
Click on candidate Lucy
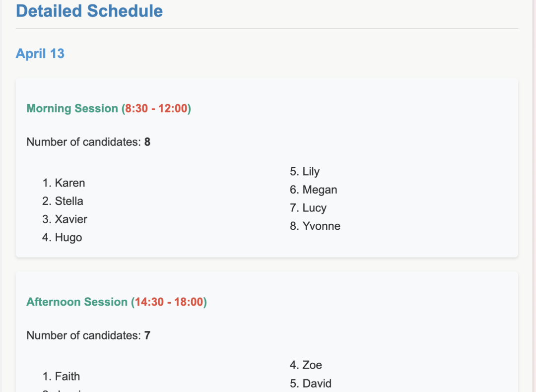314,208
